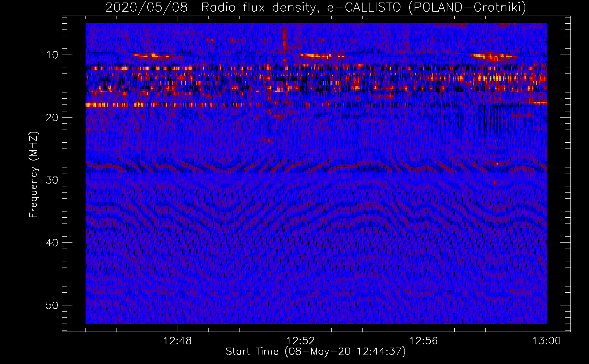Select the Frequency (MHZ) axis label
The width and height of the screenshot is (589, 364).
[33, 175]
